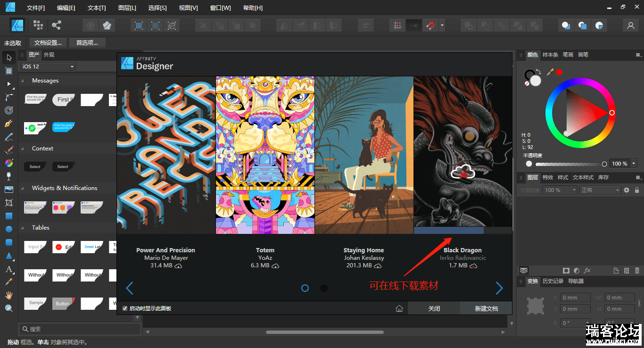
Task: Select the Color Picker tool in left toolbar
Action: pyautogui.click(x=9, y=282)
